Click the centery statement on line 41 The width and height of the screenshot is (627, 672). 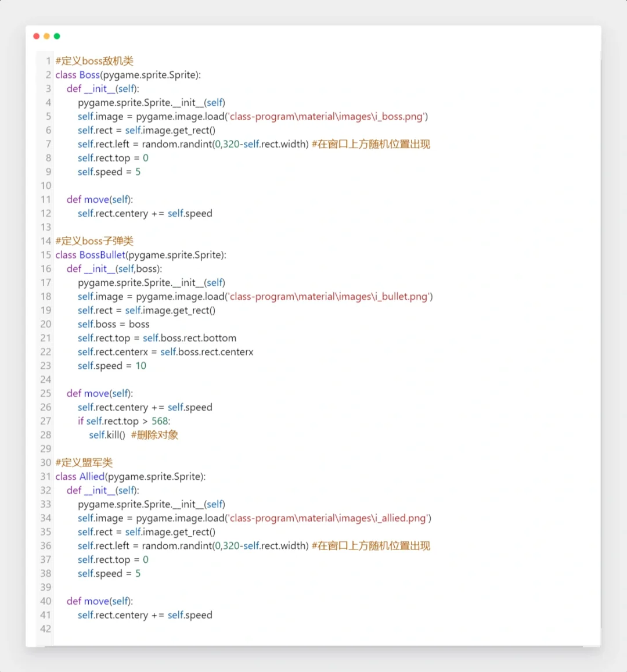click(x=145, y=615)
